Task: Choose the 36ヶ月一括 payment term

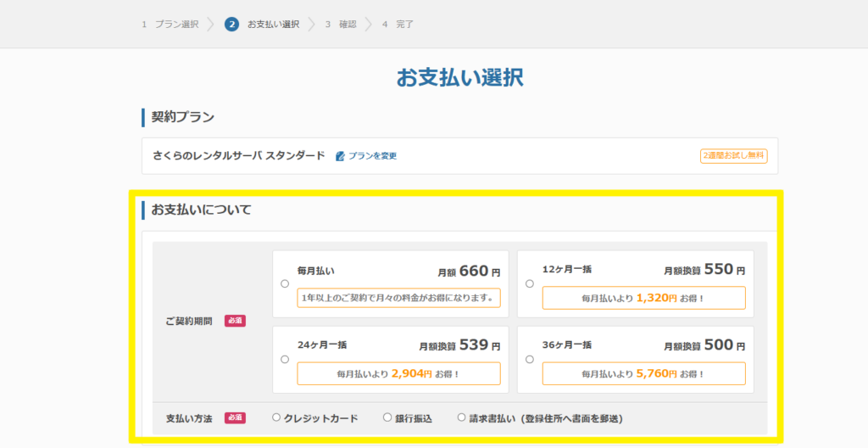Action: click(530, 359)
